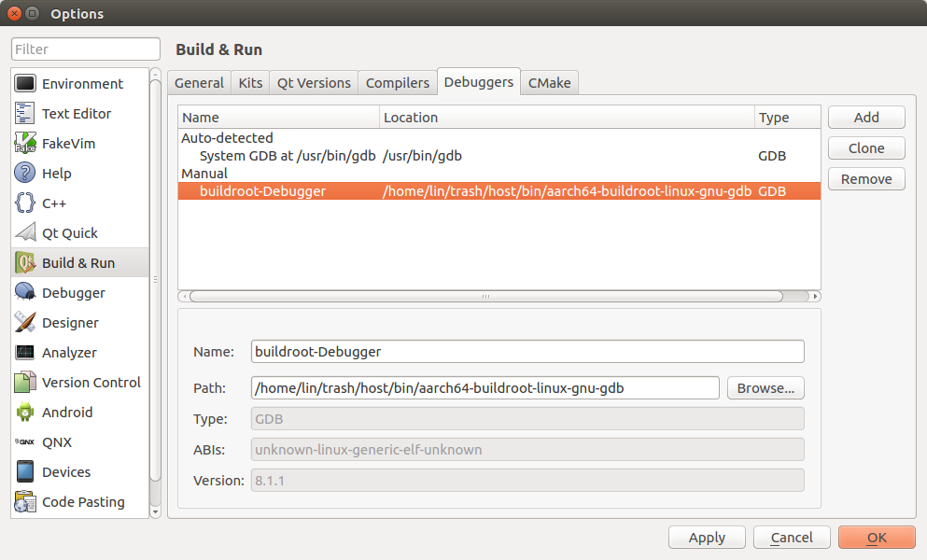Select the C++ settings icon
Image resolution: width=927 pixels, height=560 pixels.
[x=54, y=203]
